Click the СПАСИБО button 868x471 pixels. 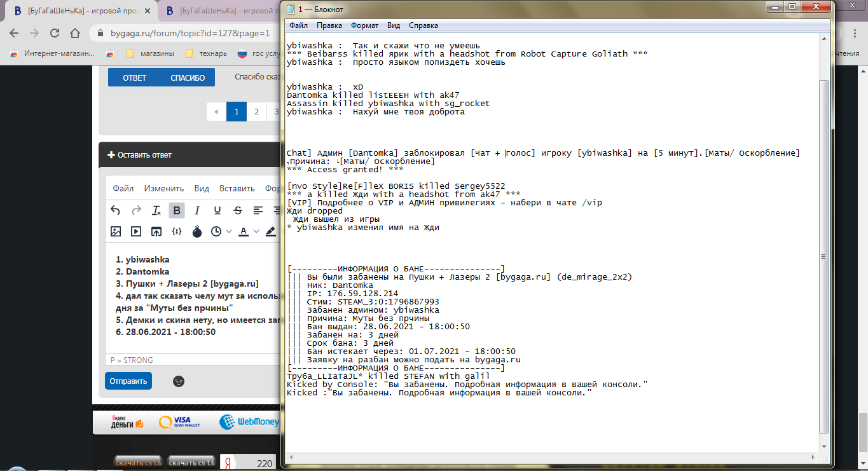pos(188,78)
